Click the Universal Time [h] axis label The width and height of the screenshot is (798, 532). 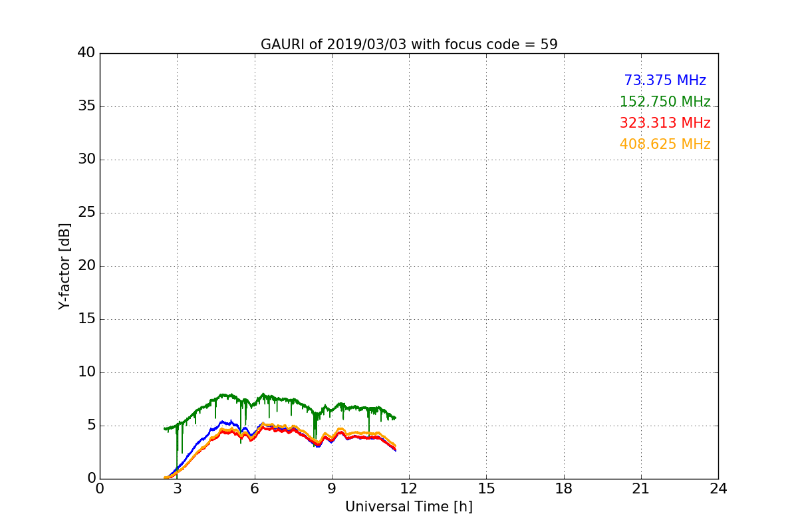tap(409, 507)
